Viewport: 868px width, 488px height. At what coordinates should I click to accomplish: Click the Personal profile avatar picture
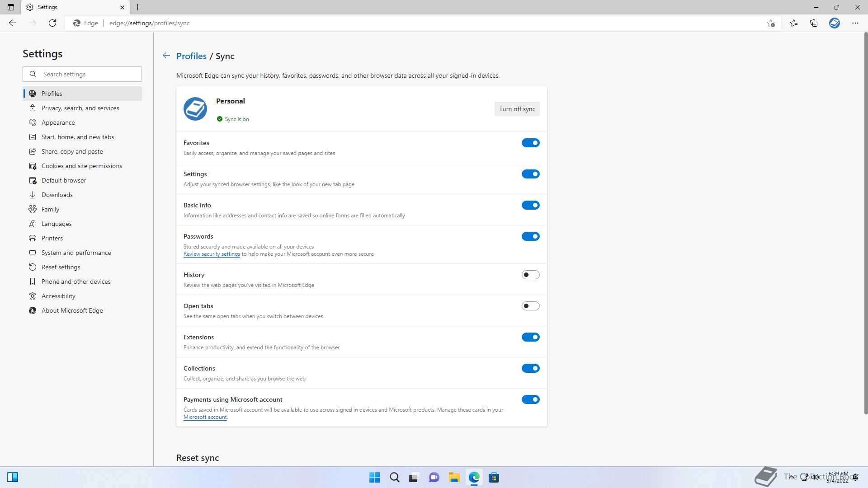pyautogui.click(x=195, y=109)
